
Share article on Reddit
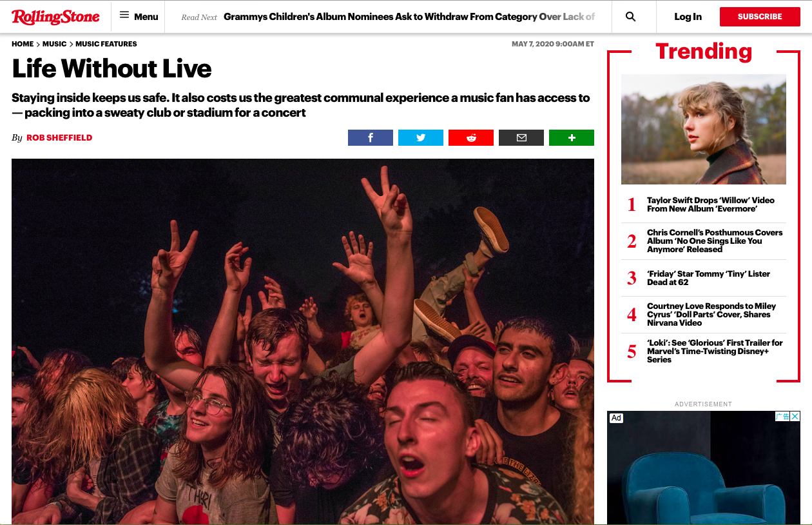tap(471, 137)
